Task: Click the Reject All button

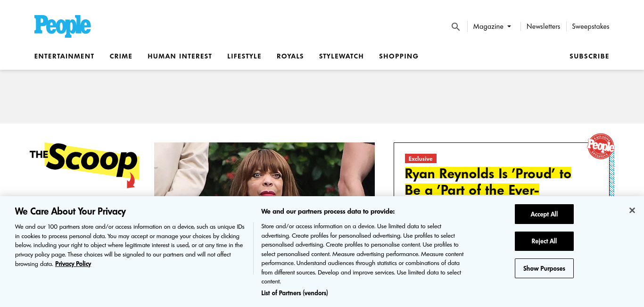Action: 544,241
